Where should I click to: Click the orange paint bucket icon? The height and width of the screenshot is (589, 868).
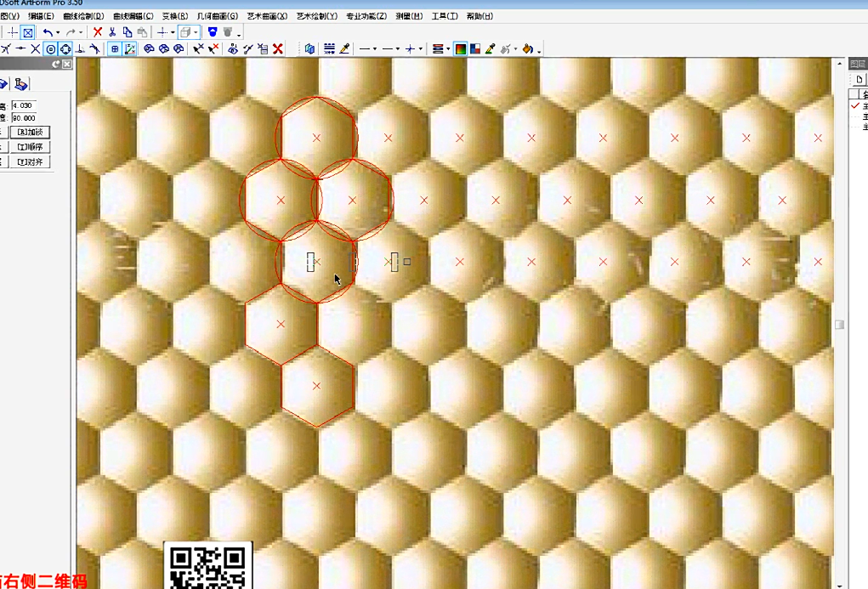pyautogui.click(x=528, y=49)
